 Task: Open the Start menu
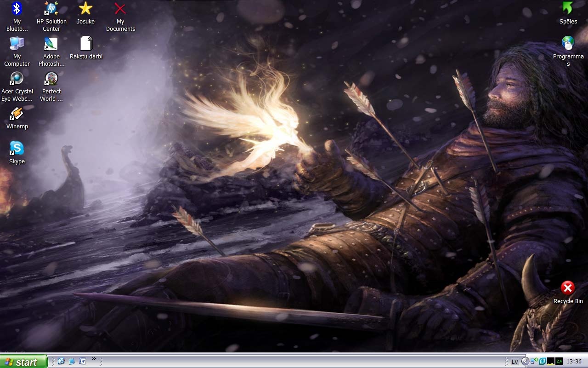pyautogui.click(x=23, y=362)
